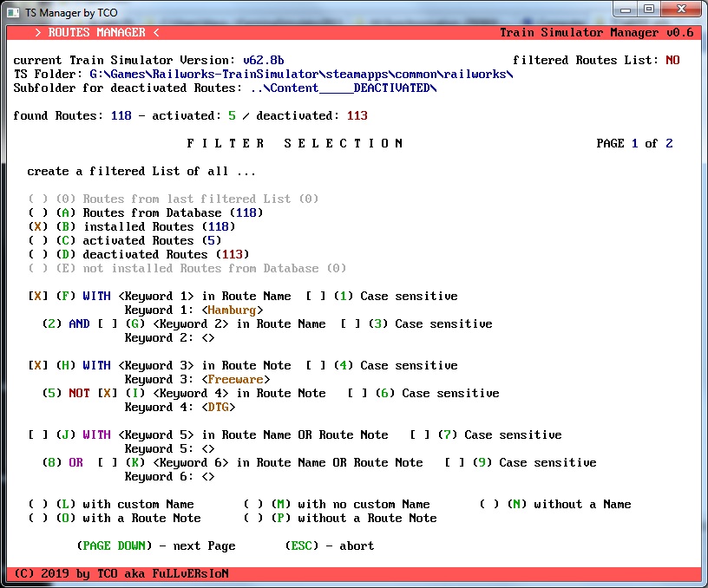708x588 pixels.
Task: Toggle checkbox (H) WITH Keyword 3 in Route Note
Action: pos(38,365)
